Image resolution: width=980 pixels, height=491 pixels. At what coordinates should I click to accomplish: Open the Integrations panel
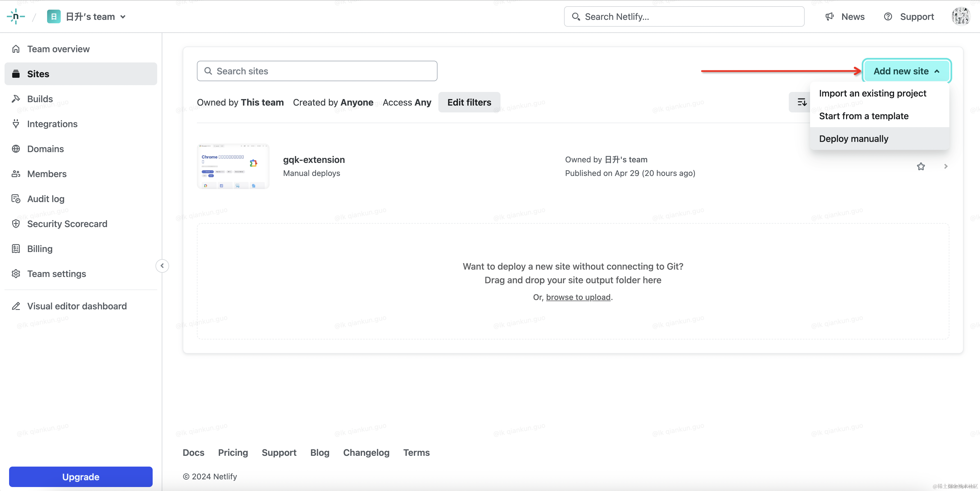(x=52, y=124)
